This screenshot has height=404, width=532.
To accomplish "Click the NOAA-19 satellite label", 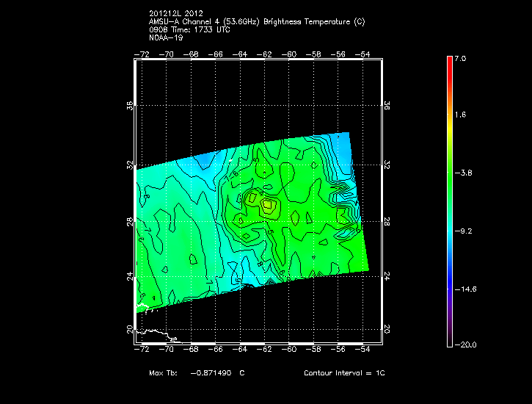I will 165,37.
